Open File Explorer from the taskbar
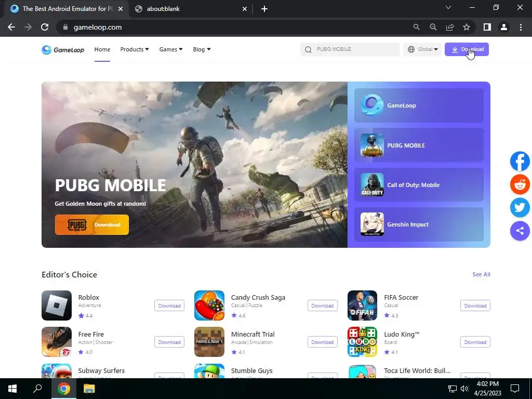The width and height of the screenshot is (532, 399). pos(89,389)
